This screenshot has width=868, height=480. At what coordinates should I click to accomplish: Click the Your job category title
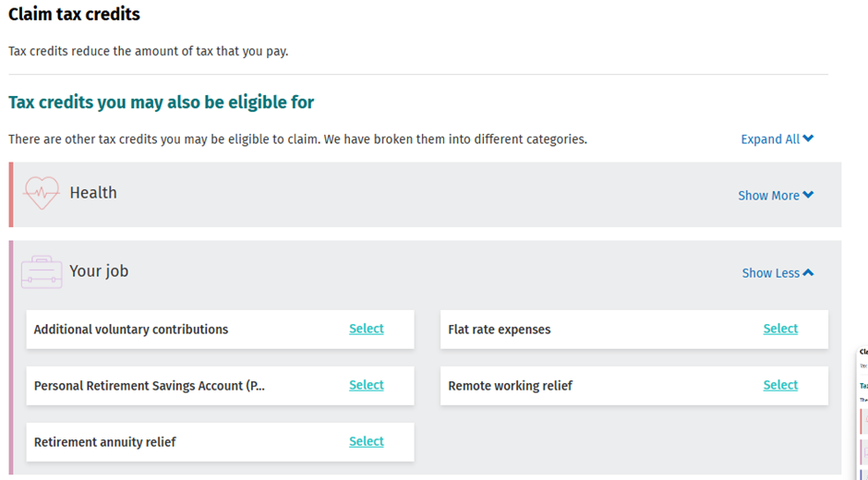99,271
